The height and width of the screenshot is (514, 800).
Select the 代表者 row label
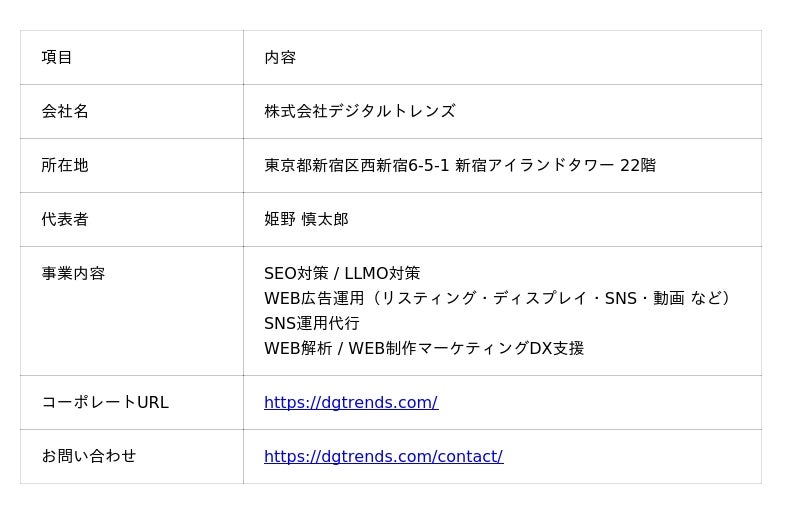pyautogui.click(x=65, y=219)
